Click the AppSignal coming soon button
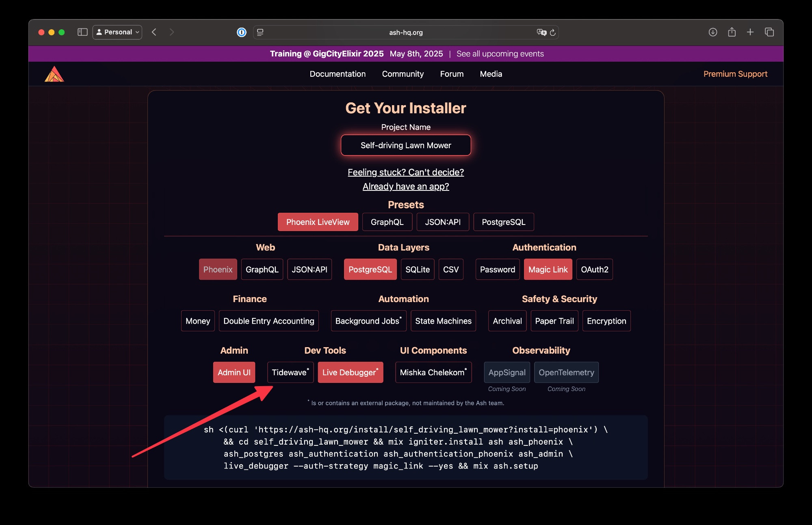 click(507, 372)
